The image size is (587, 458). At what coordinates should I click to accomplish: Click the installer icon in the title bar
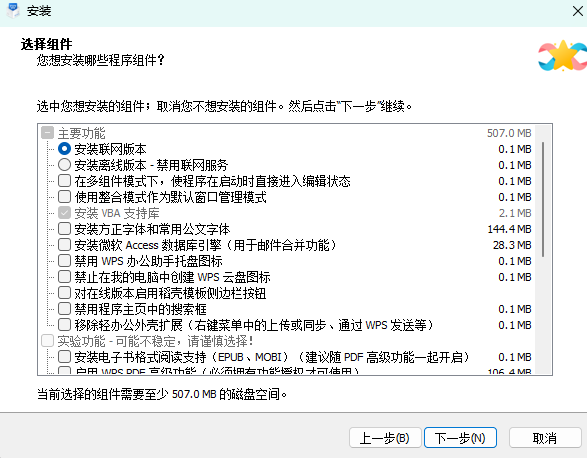click(13, 10)
